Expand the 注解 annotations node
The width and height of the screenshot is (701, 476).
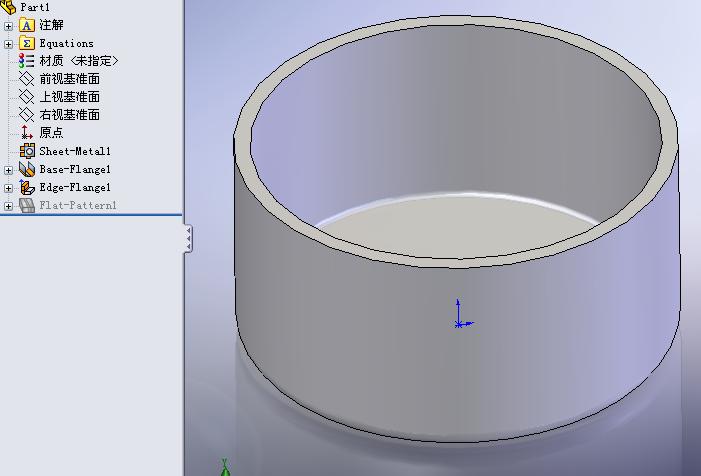pos(8,26)
